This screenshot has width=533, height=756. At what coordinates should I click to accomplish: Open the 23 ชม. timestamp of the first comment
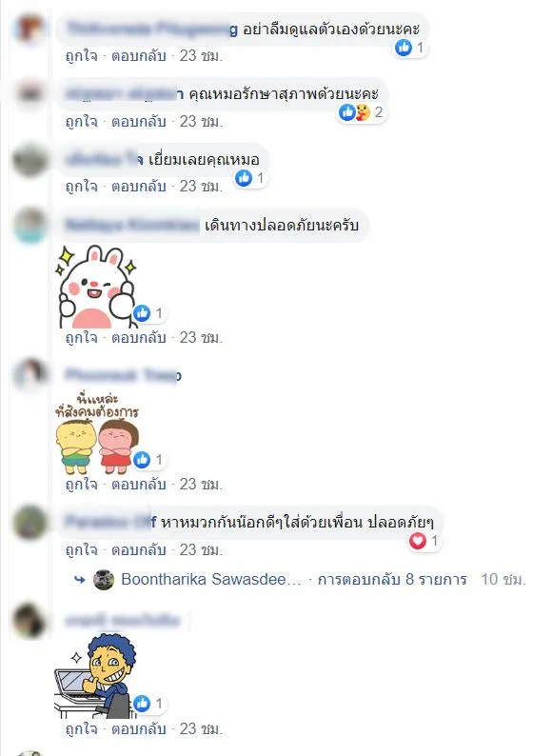(x=201, y=56)
